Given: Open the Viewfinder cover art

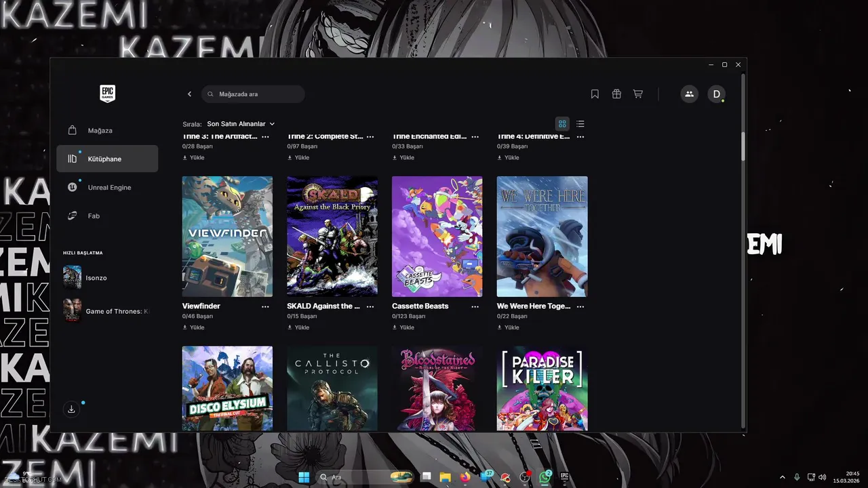Looking at the screenshot, I should click(227, 237).
